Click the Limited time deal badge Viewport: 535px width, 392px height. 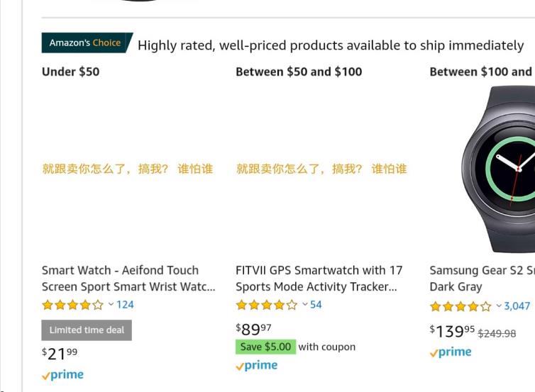coord(87,330)
